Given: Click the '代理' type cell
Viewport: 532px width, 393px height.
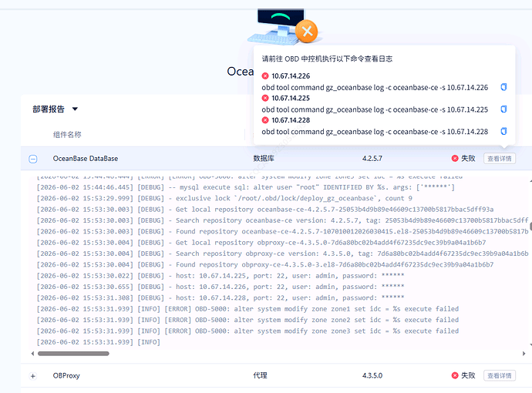Looking at the screenshot, I should pos(261,375).
